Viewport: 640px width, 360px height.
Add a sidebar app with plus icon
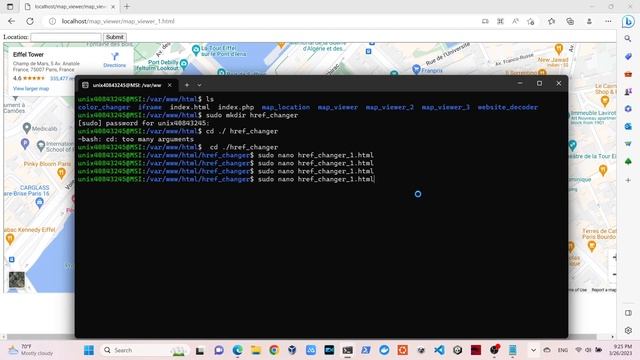coord(628,180)
